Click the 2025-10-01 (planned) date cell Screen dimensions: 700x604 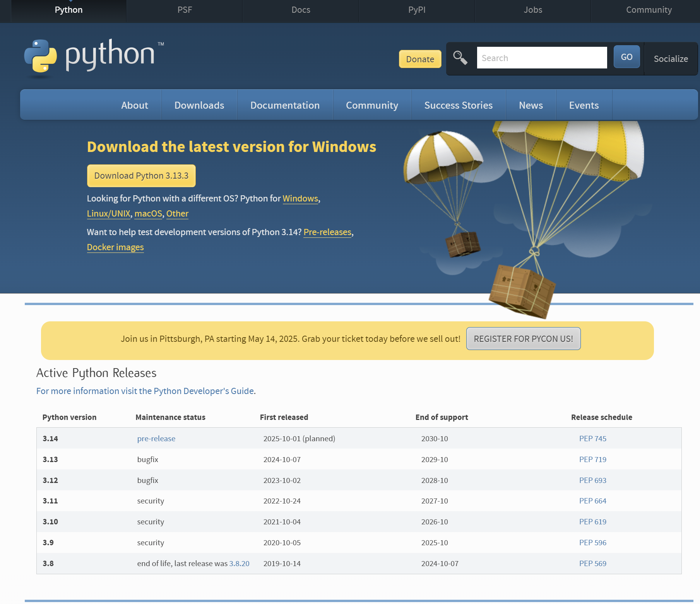pos(299,438)
